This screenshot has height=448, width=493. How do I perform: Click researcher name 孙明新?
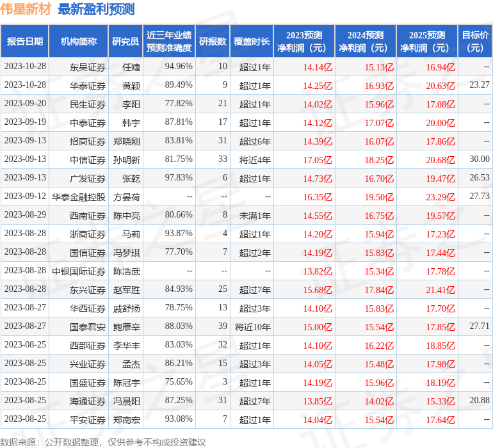(127, 160)
